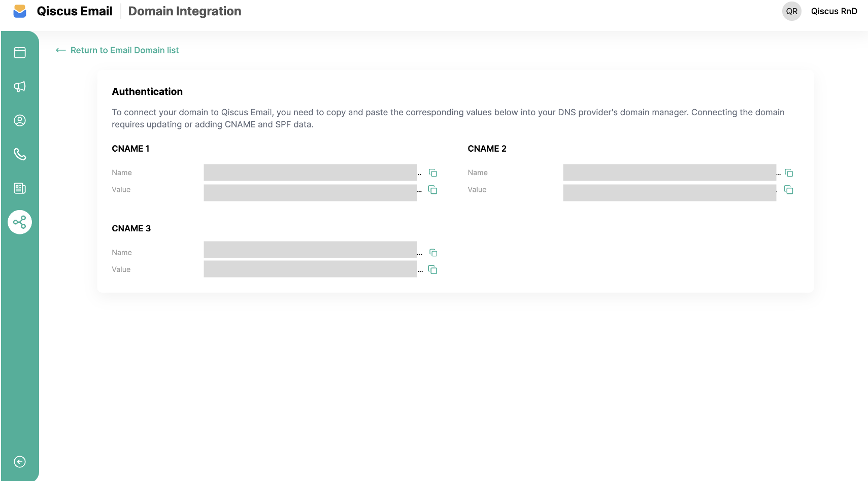This screenshot has width=868, height=481.
Task: Copy the CNAME 2 Value field
Action: coord(789,190)
